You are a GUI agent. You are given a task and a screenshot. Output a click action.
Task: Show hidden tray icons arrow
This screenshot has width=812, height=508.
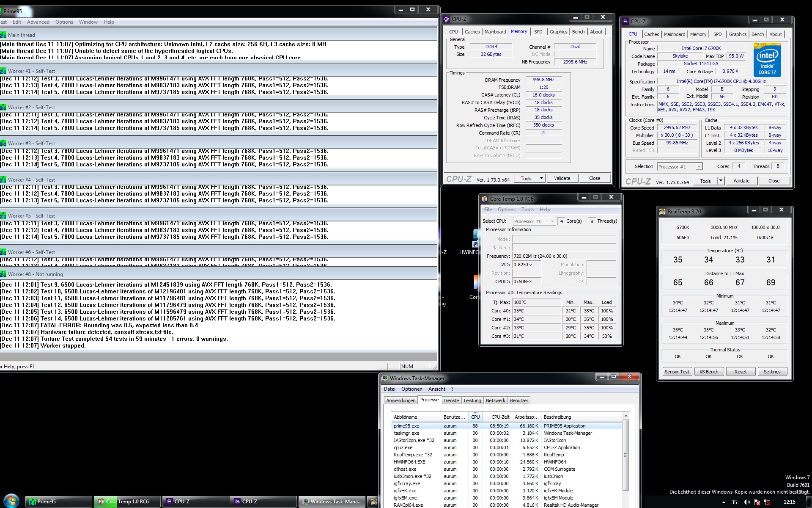[724, 502]
